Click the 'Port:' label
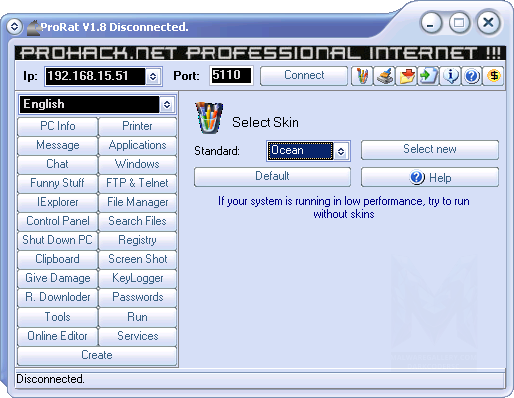 [186, 76]
